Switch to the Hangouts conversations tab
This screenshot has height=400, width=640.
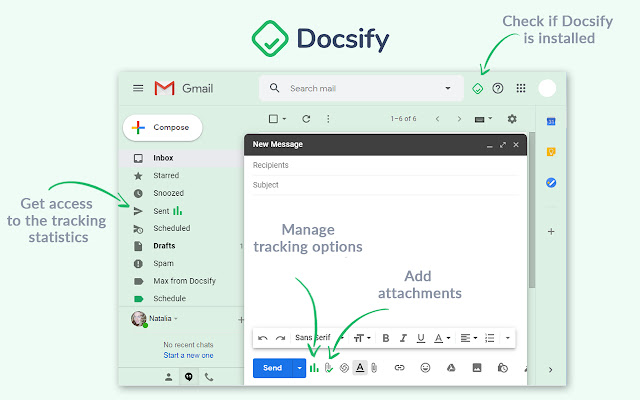[189, 377]
